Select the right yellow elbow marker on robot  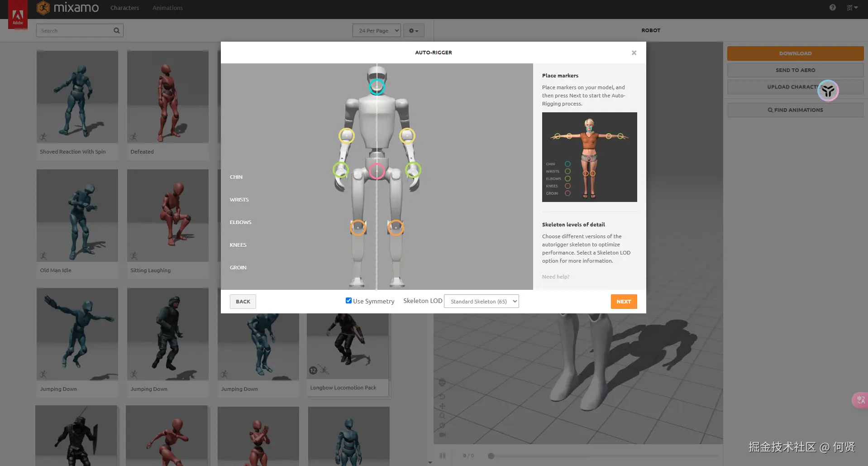click(x=407, y=135)
